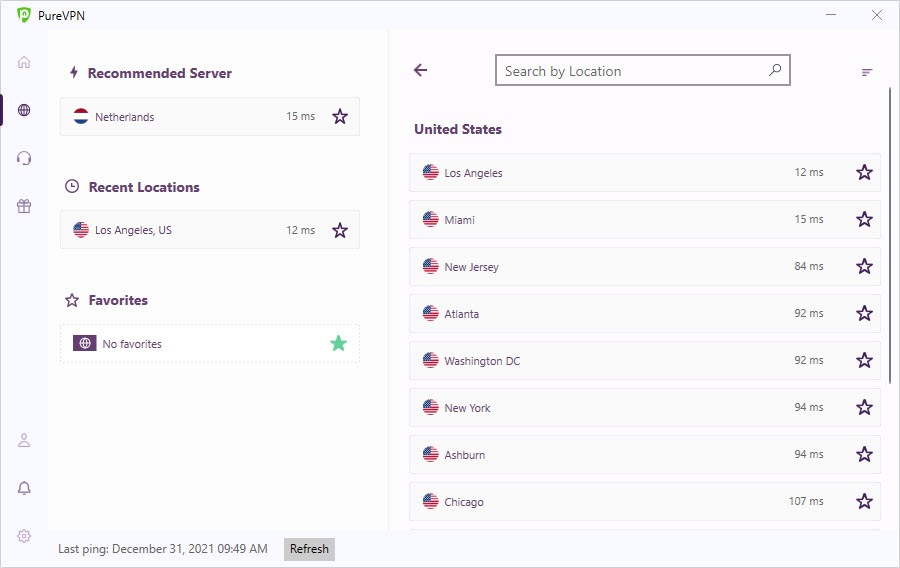Toggle favorite star for Los Angeles city
This screenshot has height=568, width=900.
pos(864,172)
